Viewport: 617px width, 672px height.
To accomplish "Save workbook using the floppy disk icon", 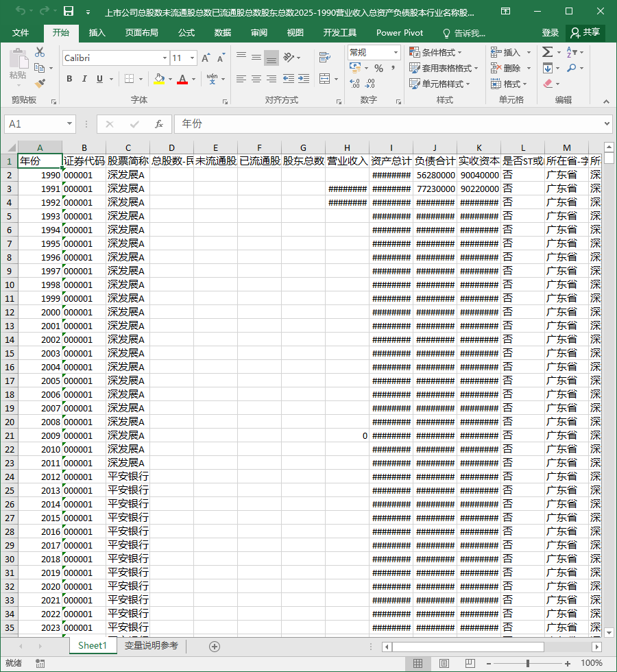I will (x=69, y=11).
